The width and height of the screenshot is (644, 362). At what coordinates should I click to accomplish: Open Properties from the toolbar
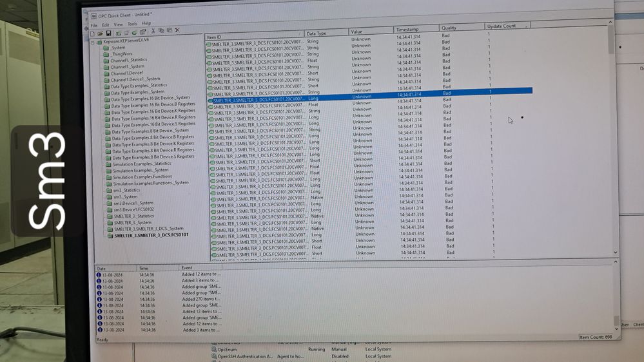pos(142,32)
